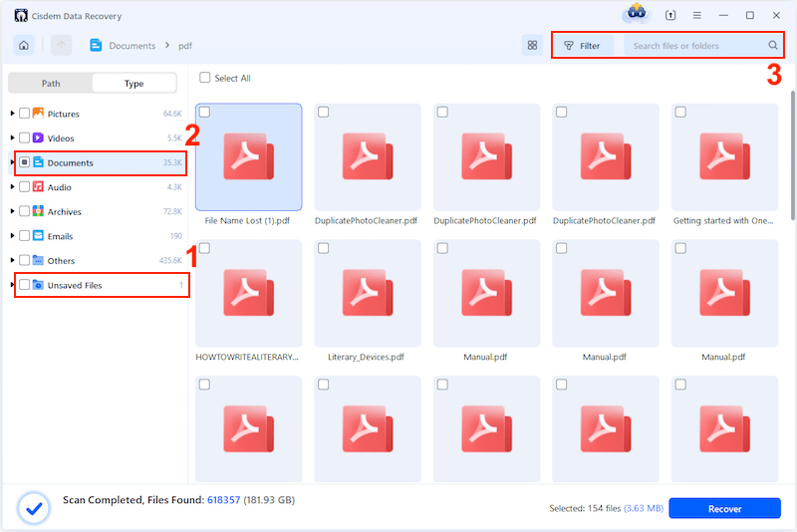Expand the Documents category
This screenshot has width=797, height=532.
[x=12, y=162]
